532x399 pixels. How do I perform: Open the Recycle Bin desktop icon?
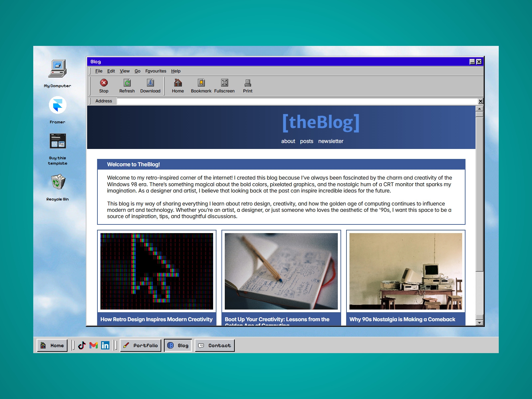pos(58,182)
